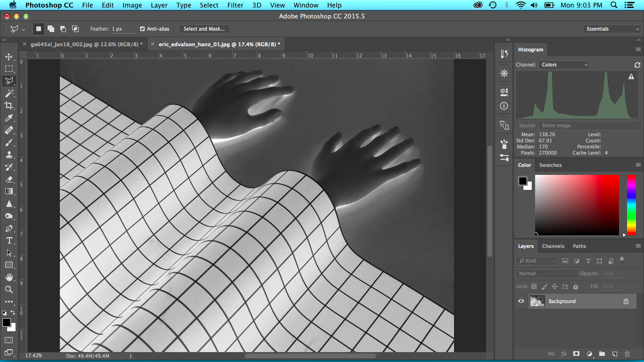Hide the Background layer visibility eye
The width and height of the screenshot is (644, 362).
tap(521, 301)
